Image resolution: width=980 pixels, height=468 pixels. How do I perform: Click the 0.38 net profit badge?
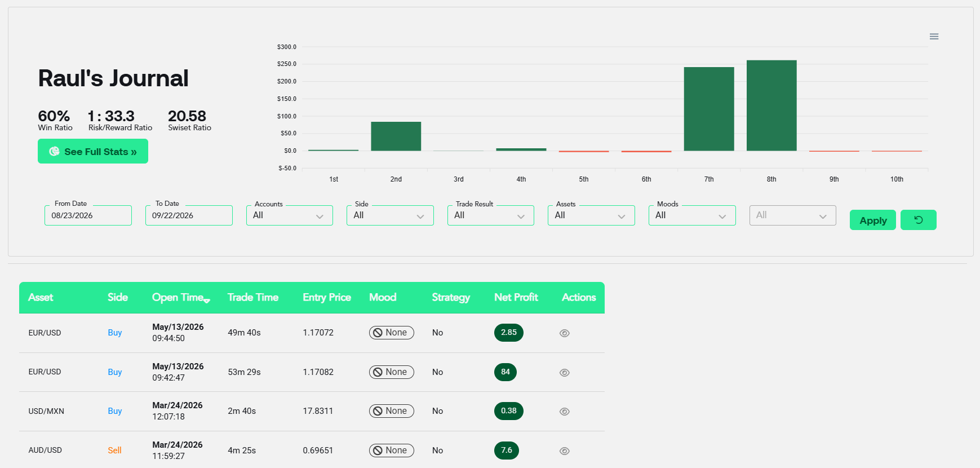pyautogui.click(x=509, y=411)
